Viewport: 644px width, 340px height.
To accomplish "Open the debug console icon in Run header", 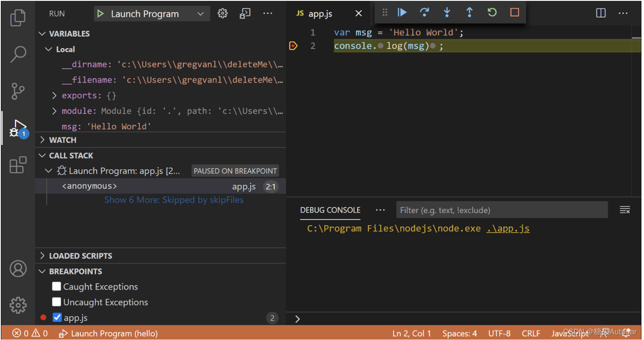I will pyautogui.click(x=245, y=14).
